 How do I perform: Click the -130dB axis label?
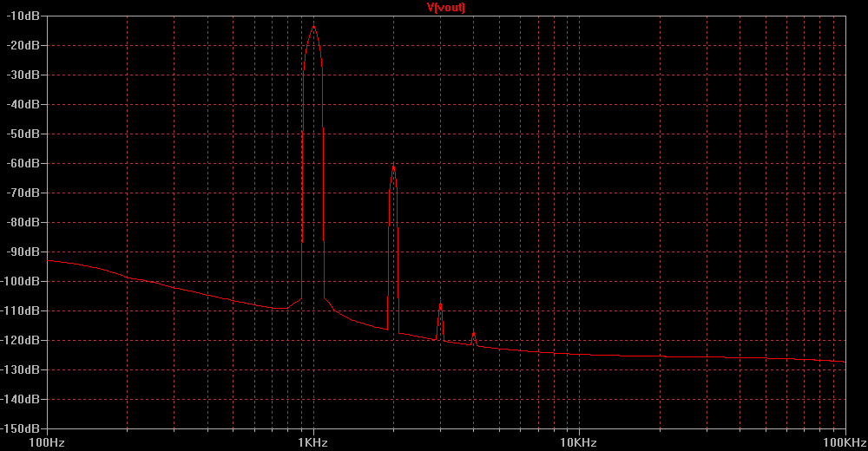(x=21, y=369)
